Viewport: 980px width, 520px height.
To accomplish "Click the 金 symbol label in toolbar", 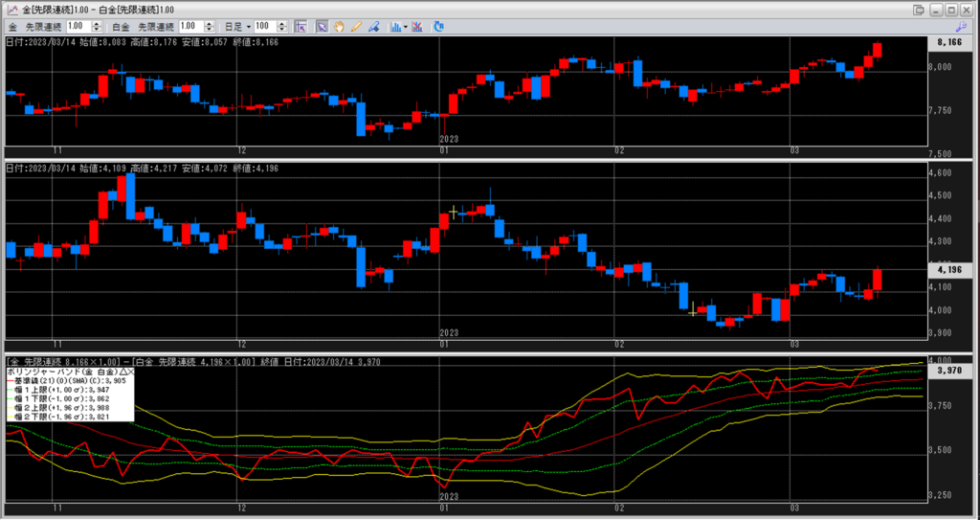I will pos(11,27).
